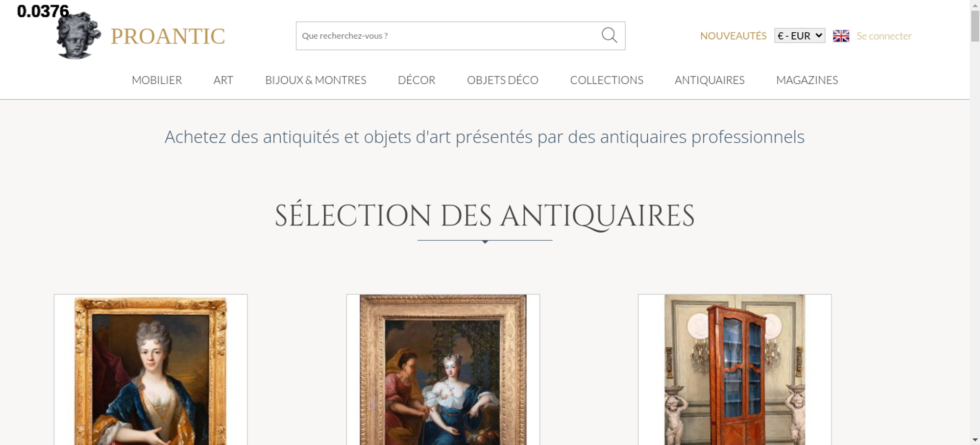Open the two women painting thumbnail
The image size is (980, 445).
point(443,370)
